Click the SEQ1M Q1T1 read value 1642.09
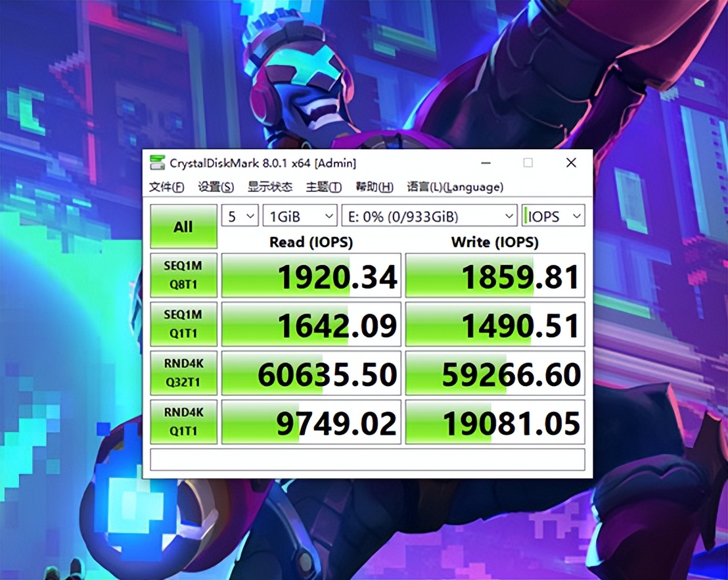Image resolution: width=728 pixels, height=580 pixels. [x=311, y=324]
